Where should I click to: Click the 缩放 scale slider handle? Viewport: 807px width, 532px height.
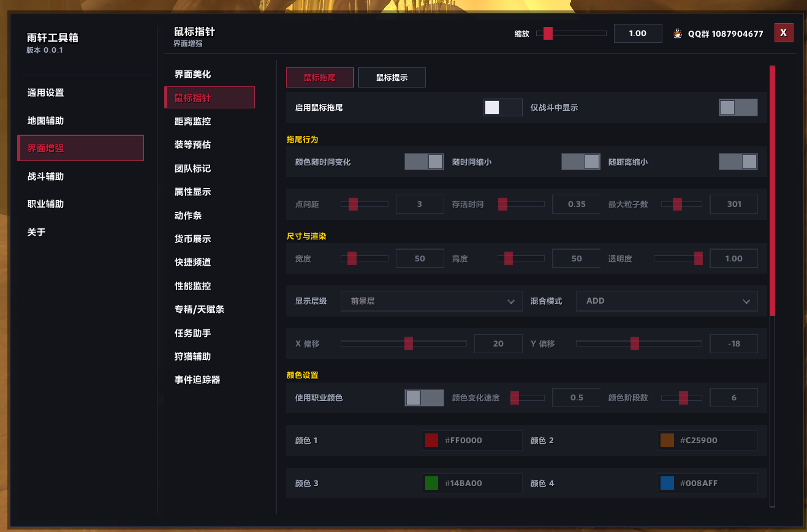point(548,33)
